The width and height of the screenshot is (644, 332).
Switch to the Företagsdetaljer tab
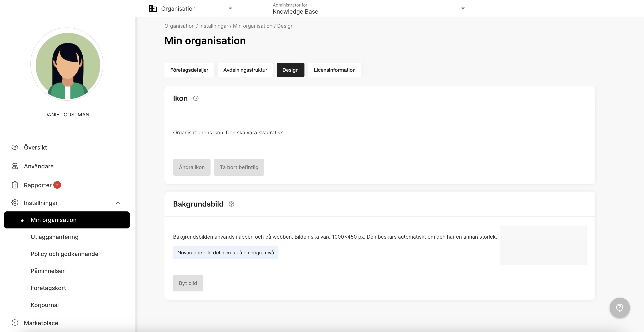pos(189,70)
